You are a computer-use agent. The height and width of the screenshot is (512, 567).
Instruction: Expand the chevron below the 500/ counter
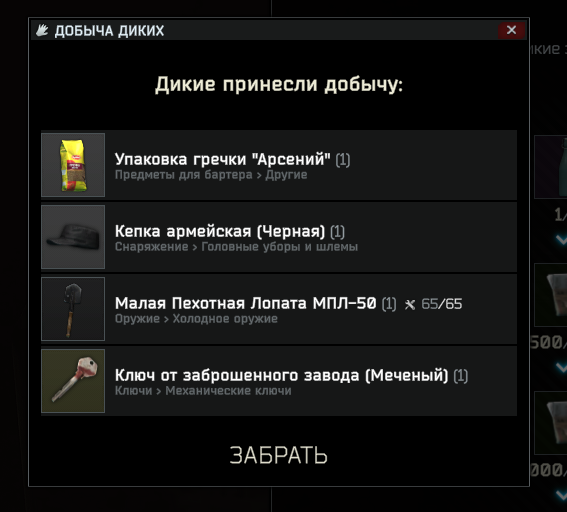[561, 367]
